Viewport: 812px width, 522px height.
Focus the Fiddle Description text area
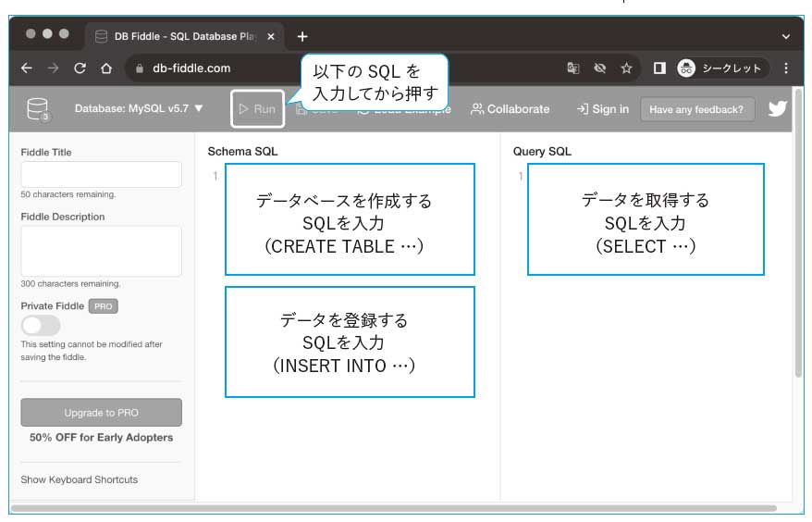pos(101,251)
